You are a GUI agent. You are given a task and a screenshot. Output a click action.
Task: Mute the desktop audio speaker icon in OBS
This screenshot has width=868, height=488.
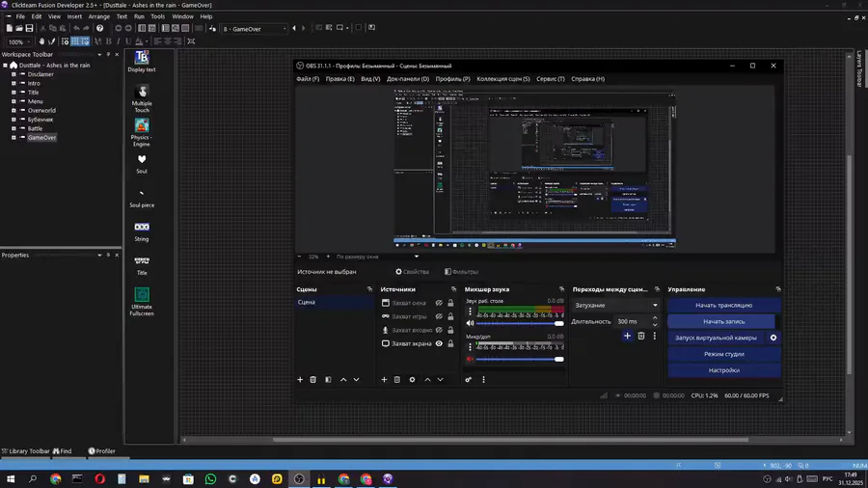[x=470, y=323]
